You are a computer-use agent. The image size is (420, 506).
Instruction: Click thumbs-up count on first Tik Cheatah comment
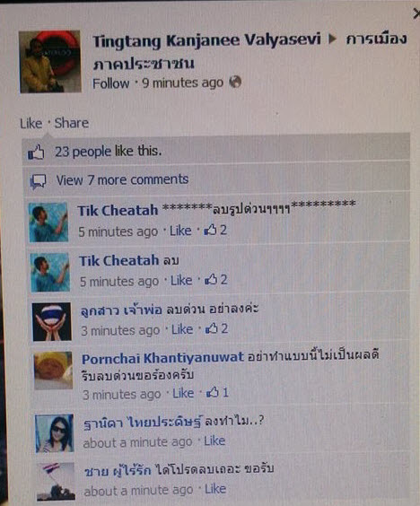coord(215,231)
